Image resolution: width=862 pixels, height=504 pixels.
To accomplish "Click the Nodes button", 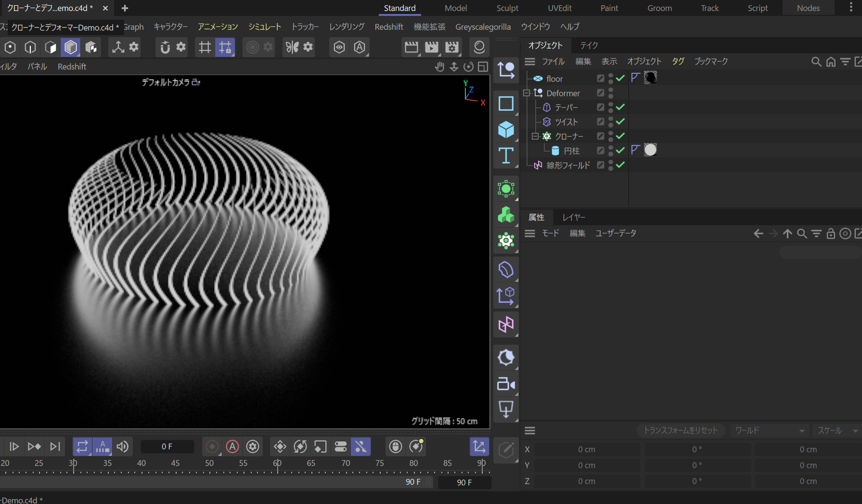I will (x=808, y=8).
